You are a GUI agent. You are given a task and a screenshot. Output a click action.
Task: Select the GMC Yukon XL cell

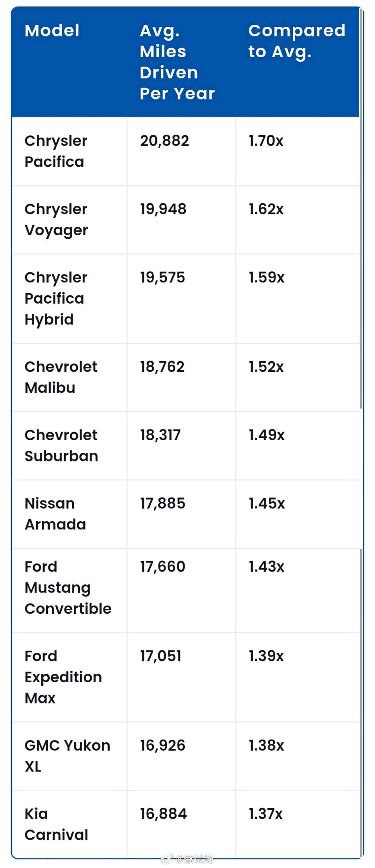pyautogui.click(x=69, y=756)
